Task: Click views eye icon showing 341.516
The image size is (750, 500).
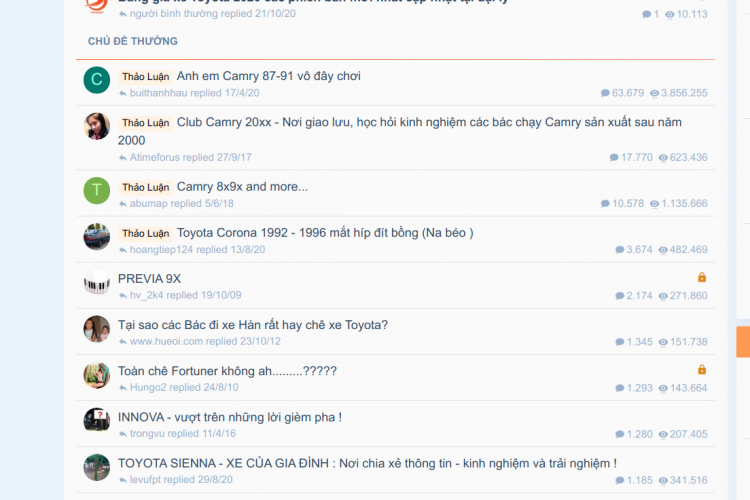Action: click(663, 480)
